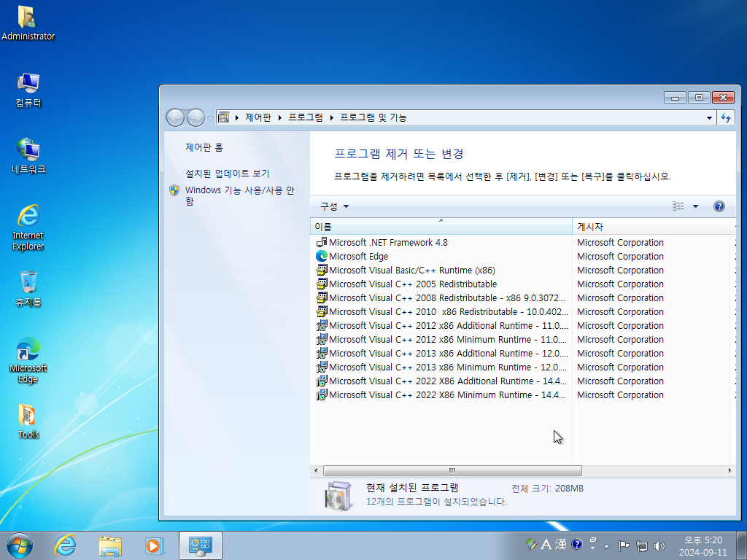Click 프로그램 in the breadcrumb
This screenshot has height=560, width=747.
(x=306, y=117)
